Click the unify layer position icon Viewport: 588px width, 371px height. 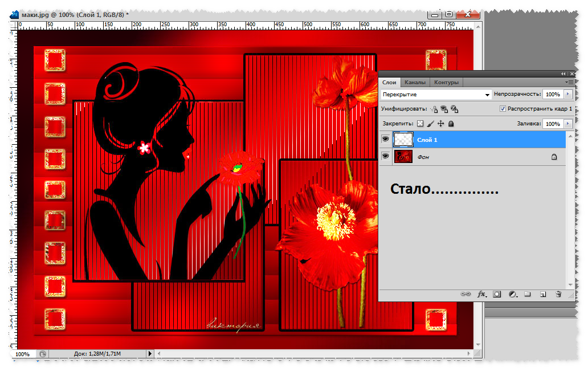pyautogui.click(x=434, y=109)
